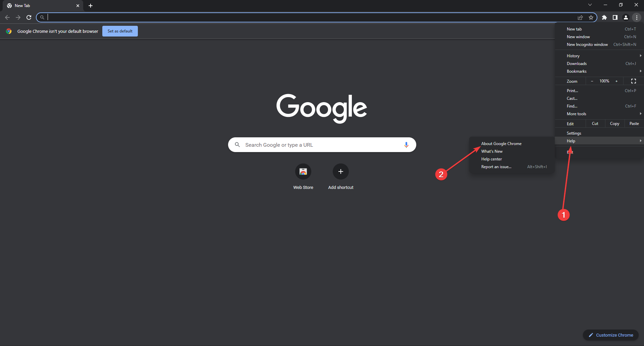Decrease zoom with minus button
644x346 pixels.
(592, 81)
